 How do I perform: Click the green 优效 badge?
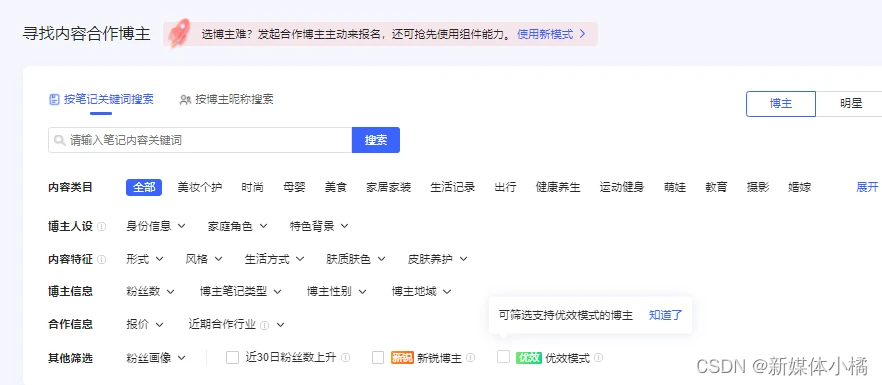[528, 357]
